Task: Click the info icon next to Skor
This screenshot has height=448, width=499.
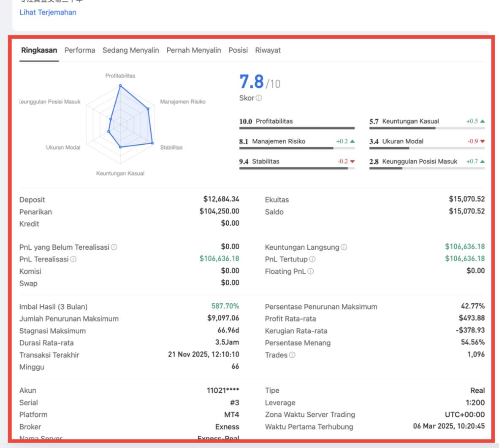Action: point(259,98)
